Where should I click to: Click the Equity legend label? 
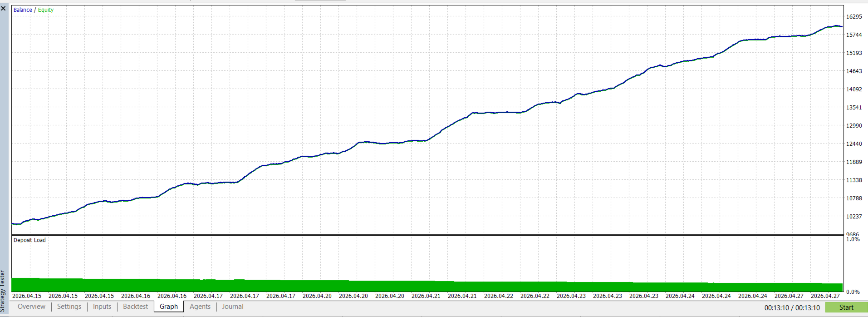[x=46, y=10]
